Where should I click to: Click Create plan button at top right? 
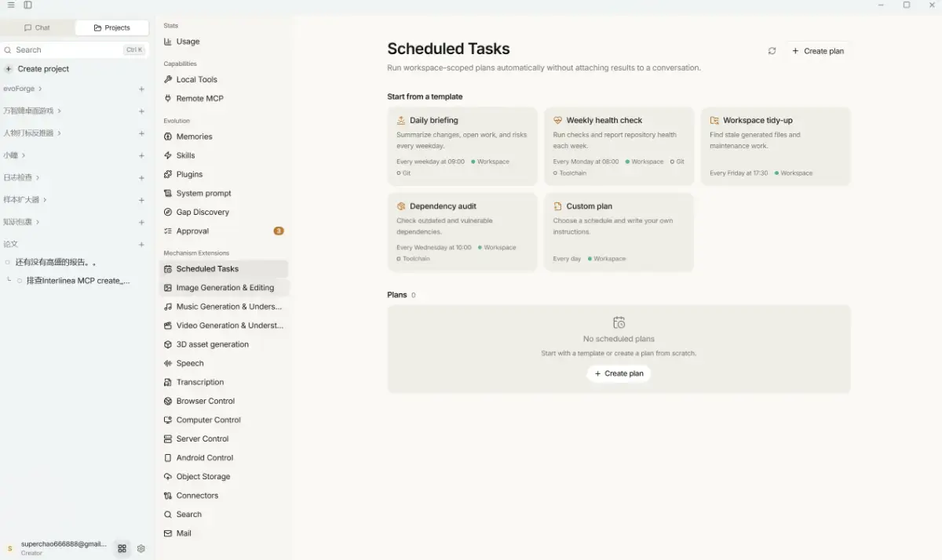click(x=817, y=51)
